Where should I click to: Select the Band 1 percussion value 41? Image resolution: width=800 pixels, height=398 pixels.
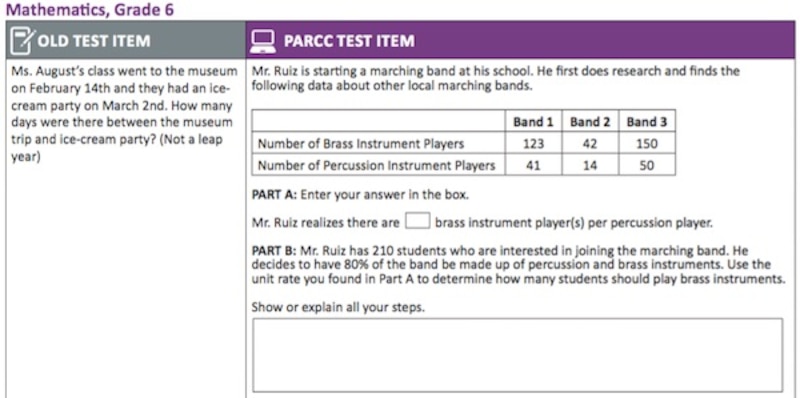pos(533,166)
